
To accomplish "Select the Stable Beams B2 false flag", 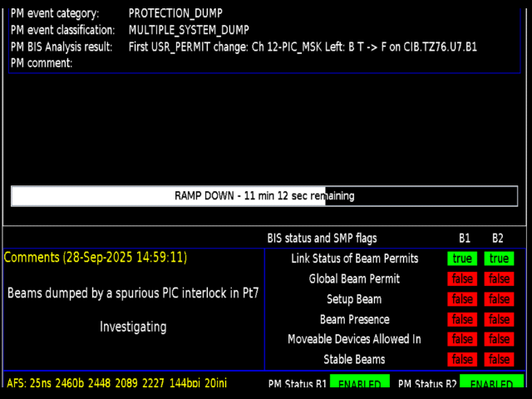I will 499,359.
